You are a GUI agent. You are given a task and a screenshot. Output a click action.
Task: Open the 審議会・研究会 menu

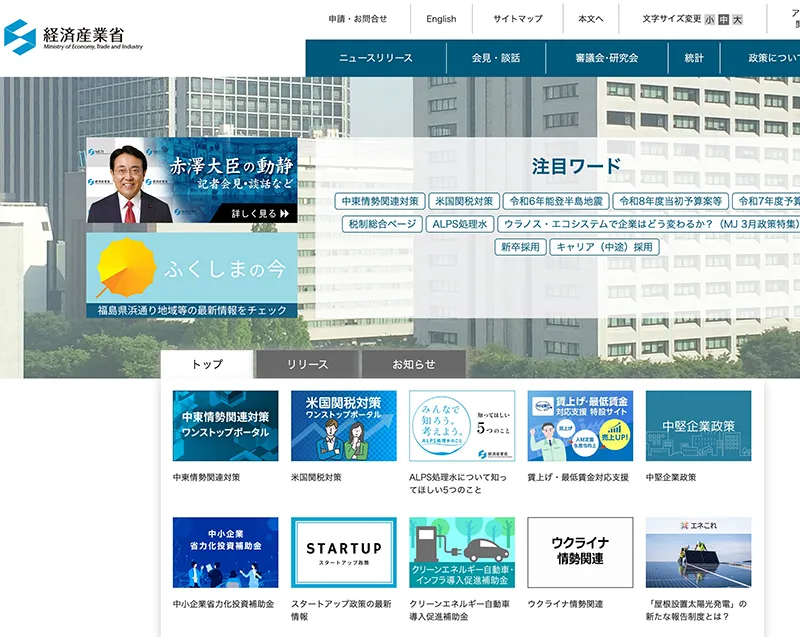607,58
